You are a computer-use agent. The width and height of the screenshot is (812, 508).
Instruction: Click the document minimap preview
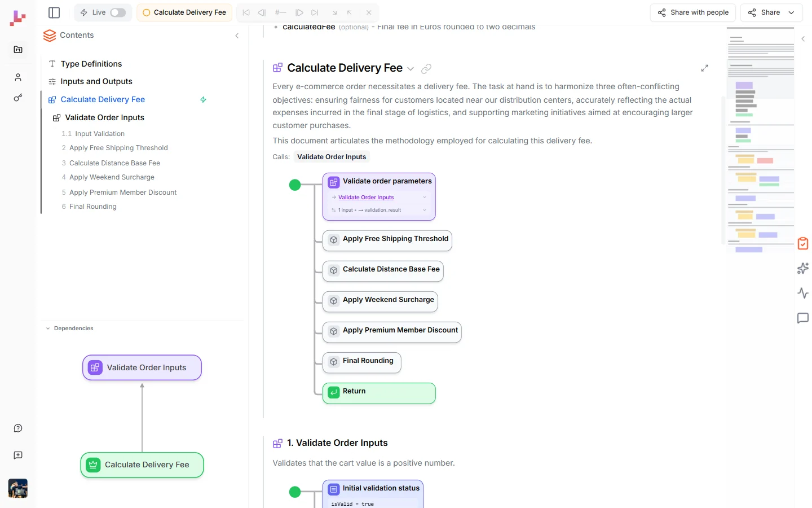pyautogui.click(x=760, y=139)
